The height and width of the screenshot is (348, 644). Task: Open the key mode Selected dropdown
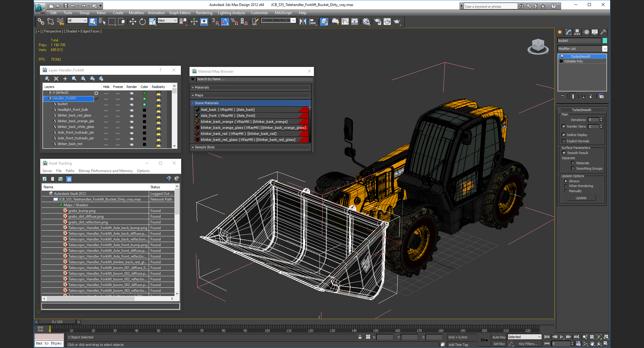539,337
